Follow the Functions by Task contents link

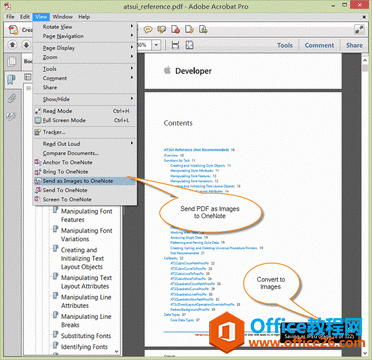point(177,160)
